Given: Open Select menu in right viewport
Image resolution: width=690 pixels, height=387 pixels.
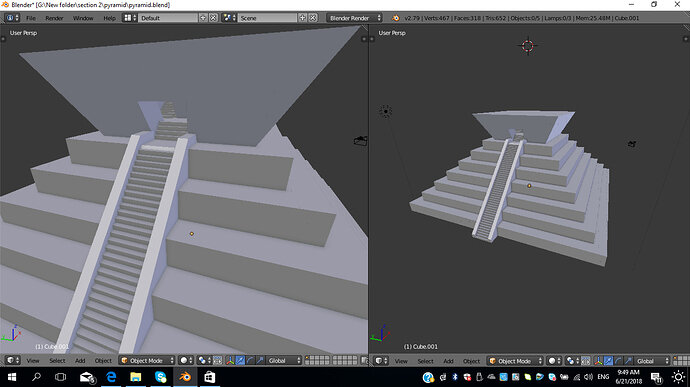Looking at the screenshot, I should pos(426,361).
